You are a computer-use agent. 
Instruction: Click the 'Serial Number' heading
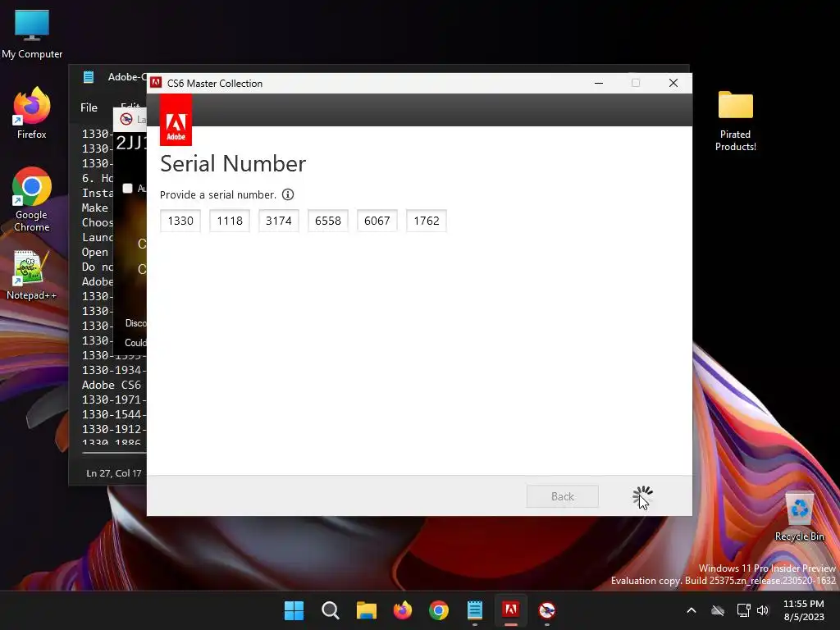[233, 163]
